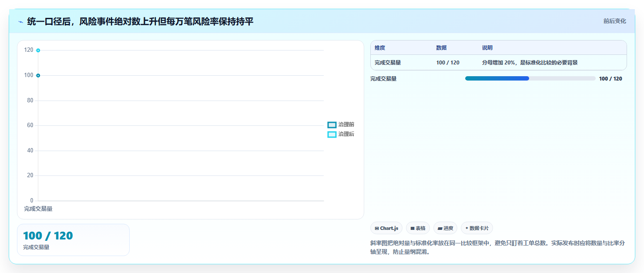Select the 进度 tag chip
Image resolution: width=644 pixels, height=273 pixels.
point(445,228)
